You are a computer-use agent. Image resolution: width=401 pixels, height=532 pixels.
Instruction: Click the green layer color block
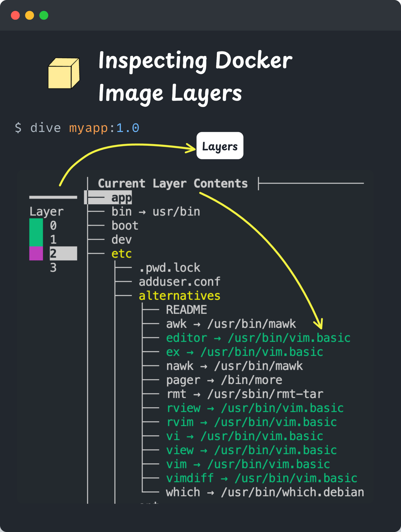(x=36, y=232)
